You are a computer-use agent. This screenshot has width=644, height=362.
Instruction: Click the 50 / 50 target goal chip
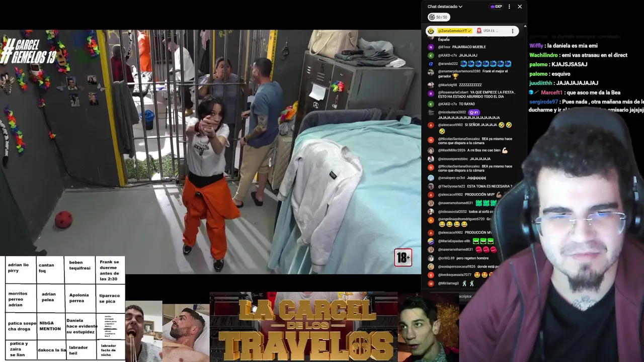[x=438, y=17]
